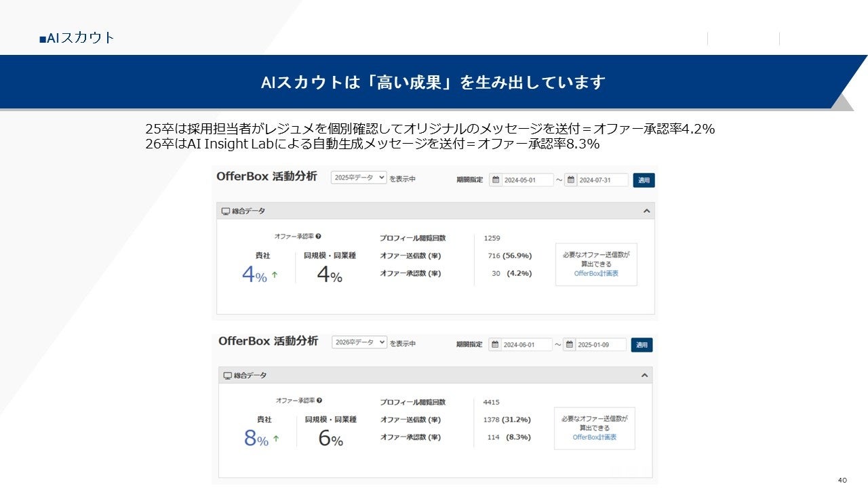Open the OfferBox計画表 link in the 2026卒 panel
Image resolution: width=868 pixels, height=488 pixels.
pos(595,438)
